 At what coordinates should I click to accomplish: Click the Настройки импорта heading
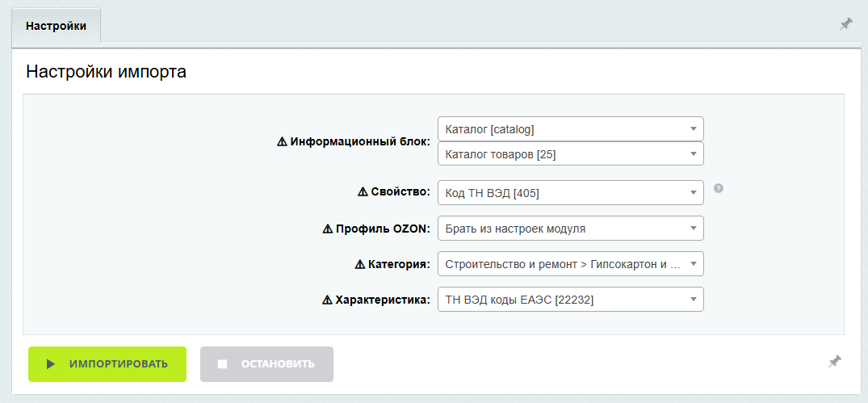pos(107,72)
